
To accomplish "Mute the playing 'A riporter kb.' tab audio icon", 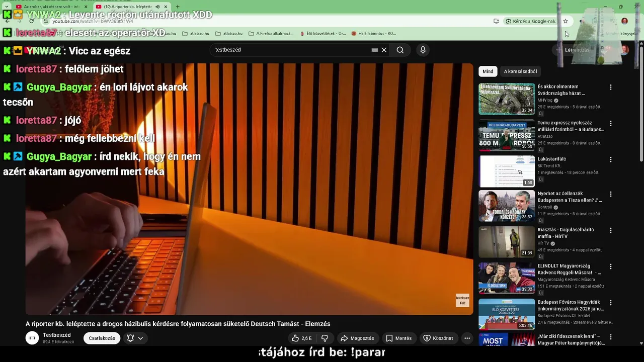I will [157, 7].
